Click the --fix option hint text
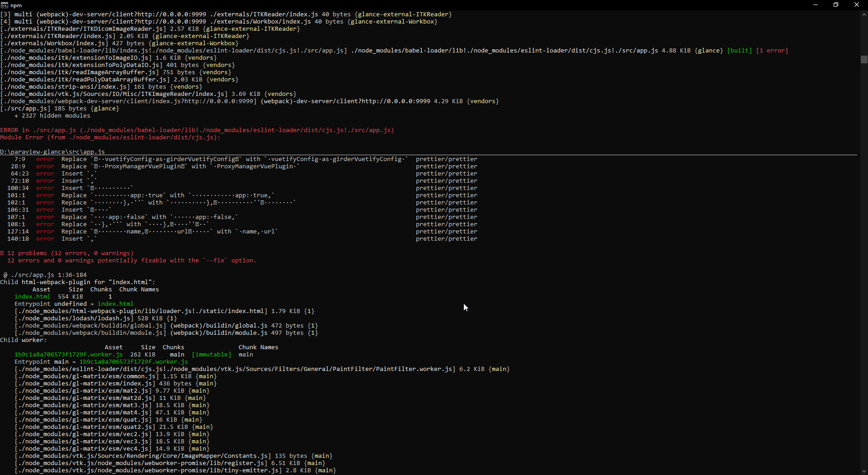868x475 pixels. 216,260
